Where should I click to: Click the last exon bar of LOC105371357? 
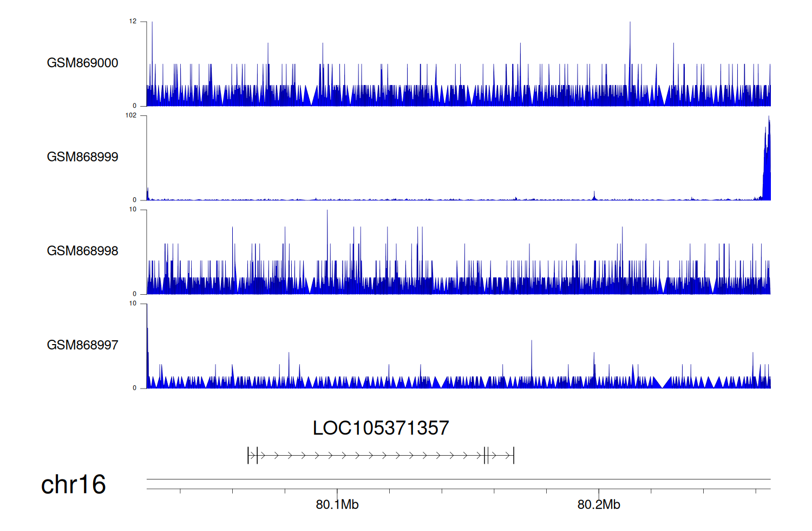point(513,455)
